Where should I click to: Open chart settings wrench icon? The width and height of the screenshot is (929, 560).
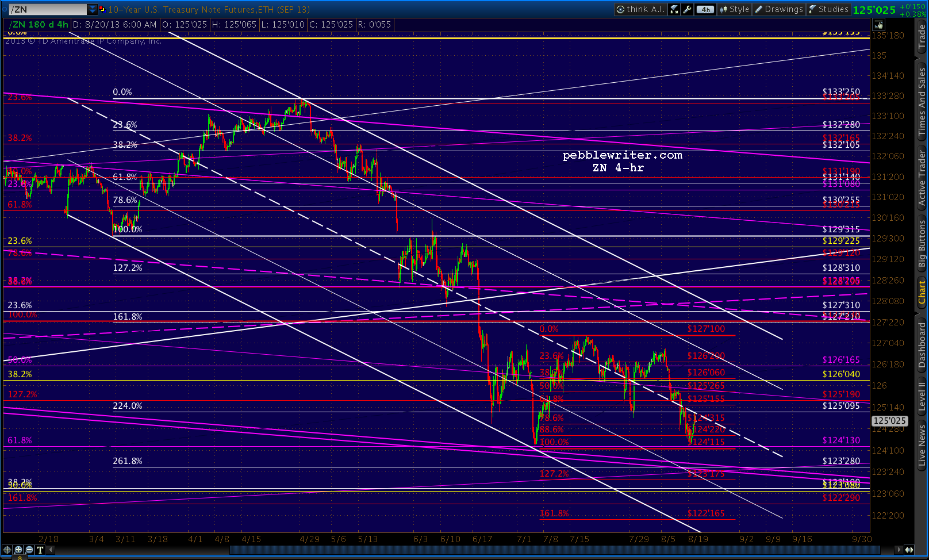pos(687,9)
